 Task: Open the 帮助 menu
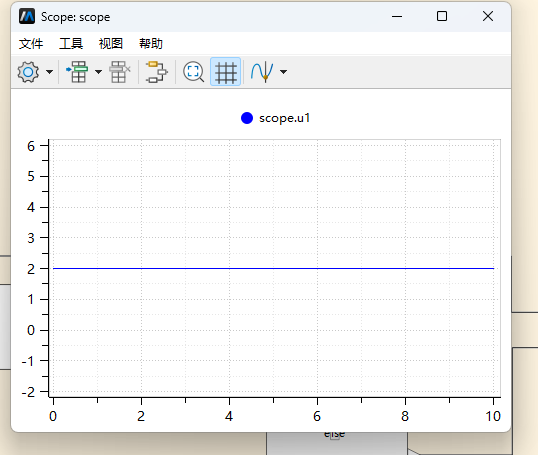point(151,44)
